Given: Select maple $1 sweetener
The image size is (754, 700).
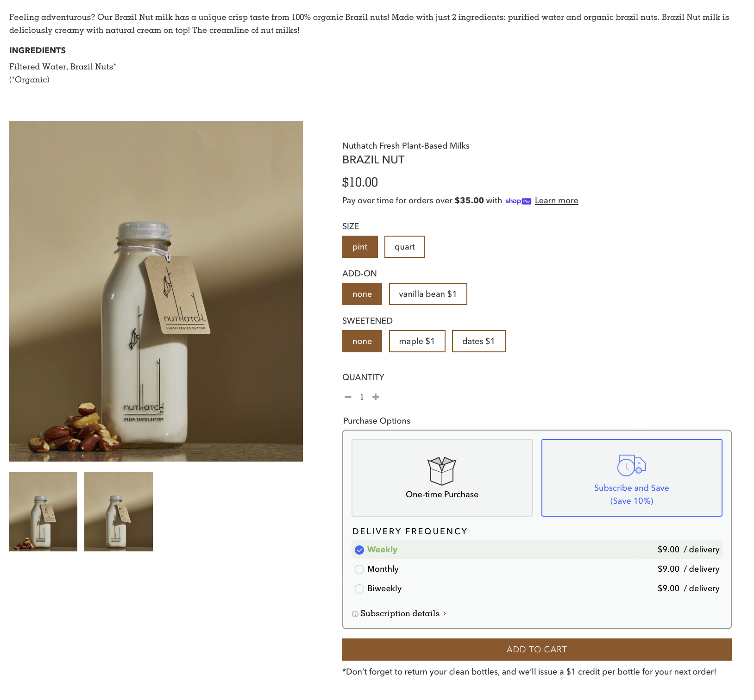Looking at the screenshot, I should click(417, 341).
